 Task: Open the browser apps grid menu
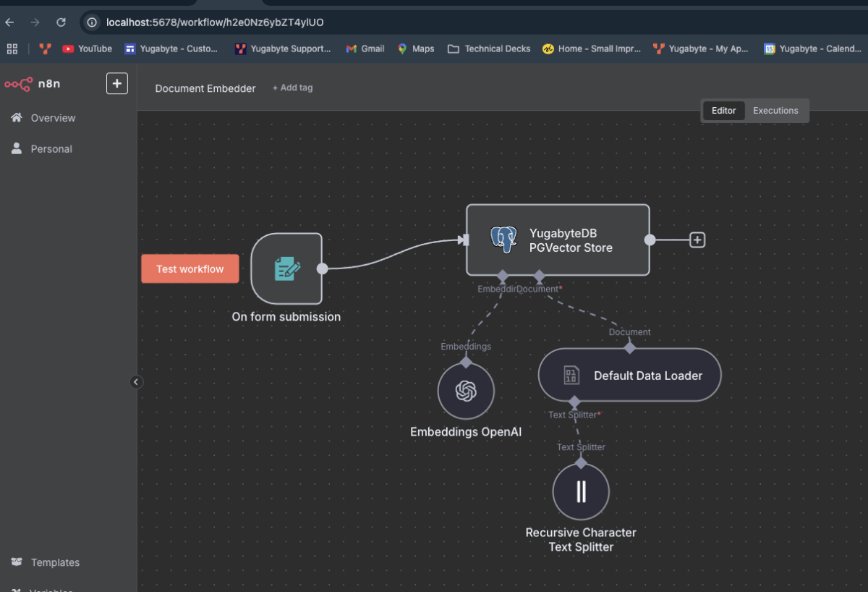coord(12,48)
